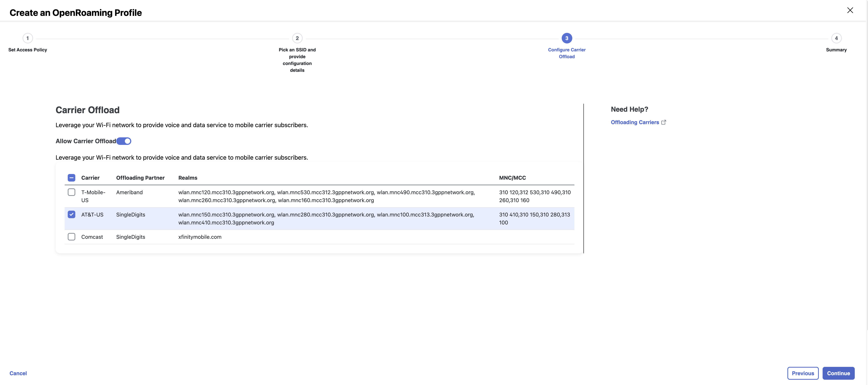Click the Set Access Policy step label

tap(28, 50)
